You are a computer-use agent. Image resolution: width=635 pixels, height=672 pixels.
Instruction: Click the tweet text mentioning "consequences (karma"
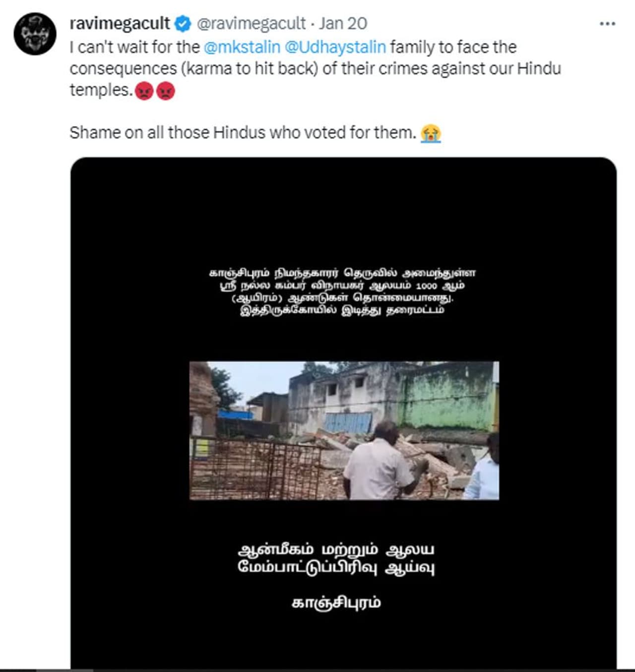[x=248, y=68]
